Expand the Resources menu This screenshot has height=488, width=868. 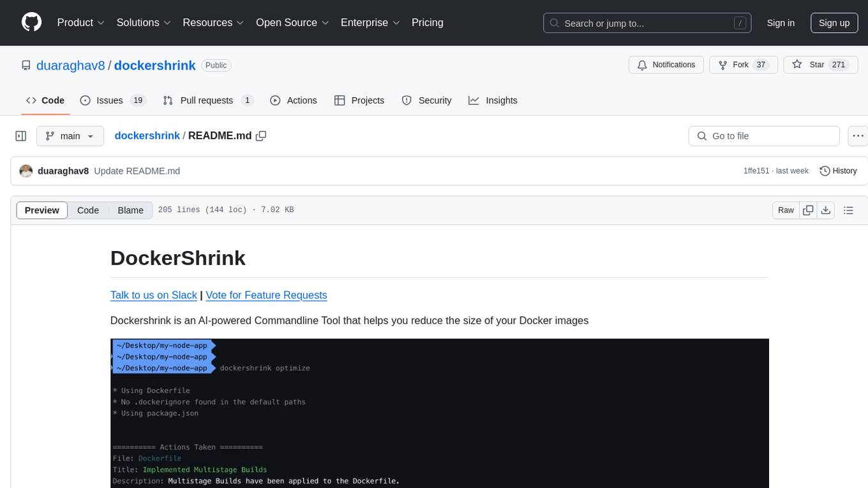(x=214, y=22)
